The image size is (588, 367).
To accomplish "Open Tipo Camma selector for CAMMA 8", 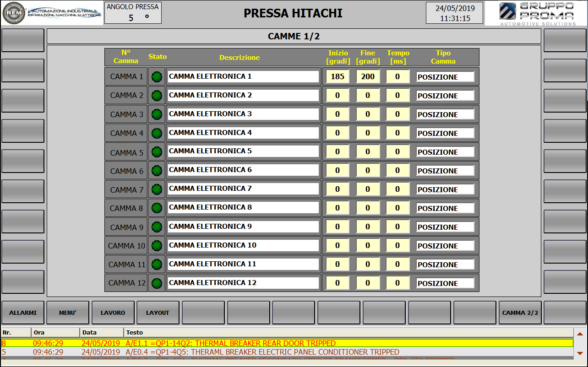I will click(x=445, y=208).
